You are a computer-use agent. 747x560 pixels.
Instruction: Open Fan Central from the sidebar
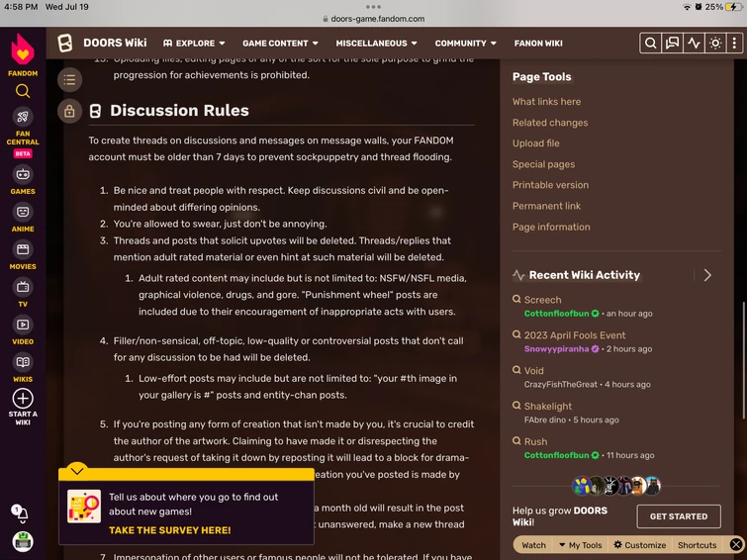[23, 128]
